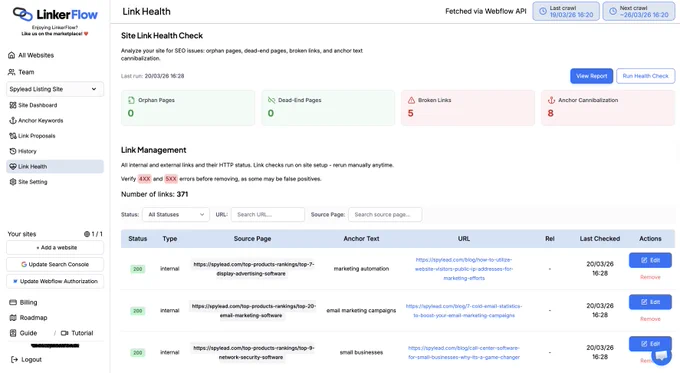Screen dimensions: 680x373
Task: Click the Last crawl clock badge
Action: [566, 11]
